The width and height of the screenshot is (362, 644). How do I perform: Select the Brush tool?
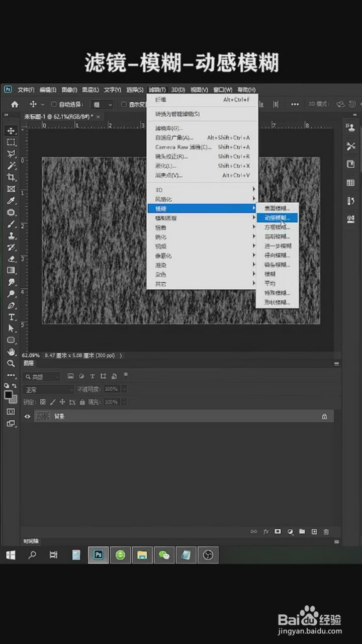[x=11, y=224]
